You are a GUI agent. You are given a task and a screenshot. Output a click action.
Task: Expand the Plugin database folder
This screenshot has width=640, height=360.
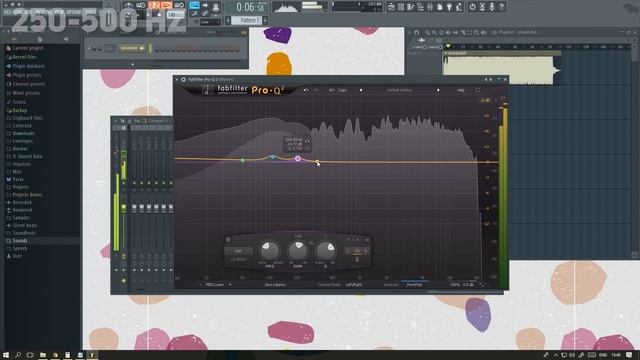coord(25,66)
